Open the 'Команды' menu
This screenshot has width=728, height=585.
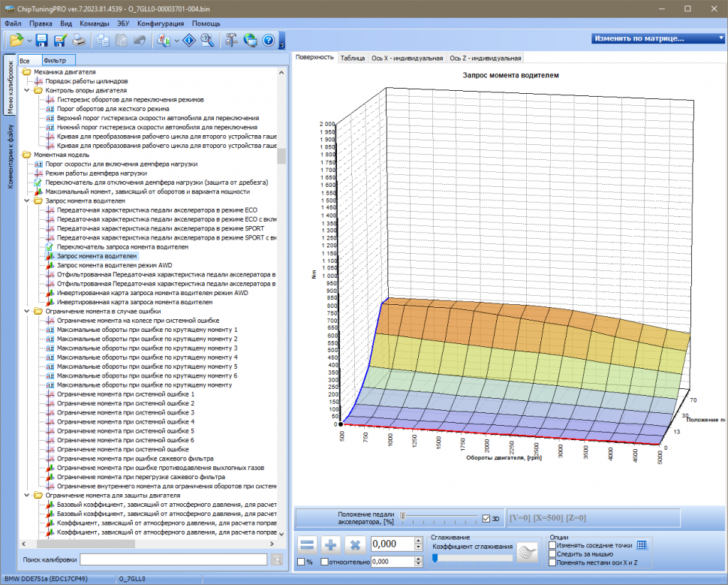94,24
